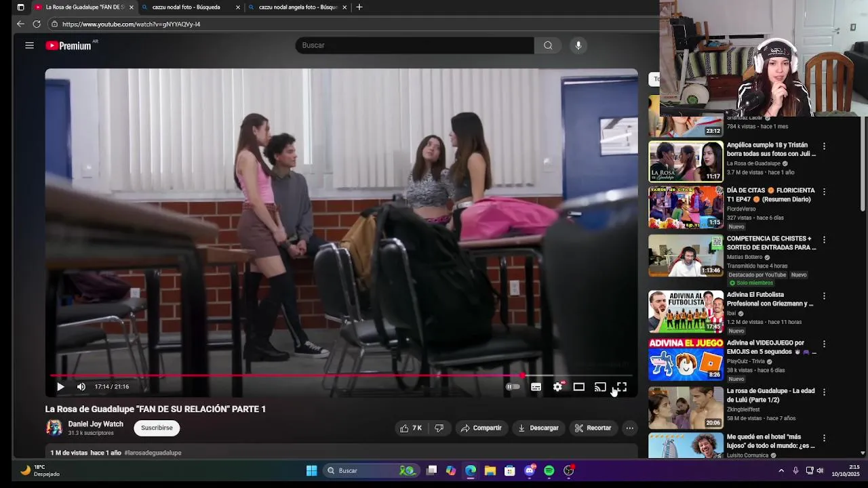The width and height of the screenshot is (868, 488).
Task: Open options for DÍA DE CITAS video
Action: point(824,192)
